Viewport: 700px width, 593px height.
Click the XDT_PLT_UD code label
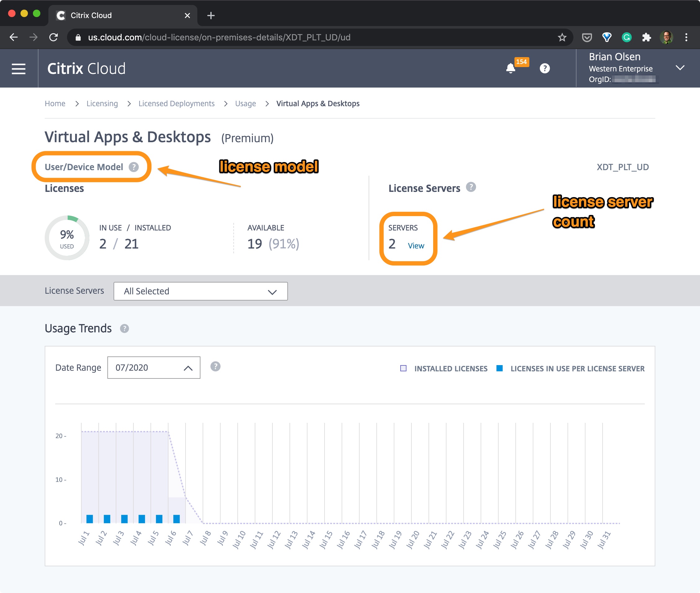(x=622, y=167)
